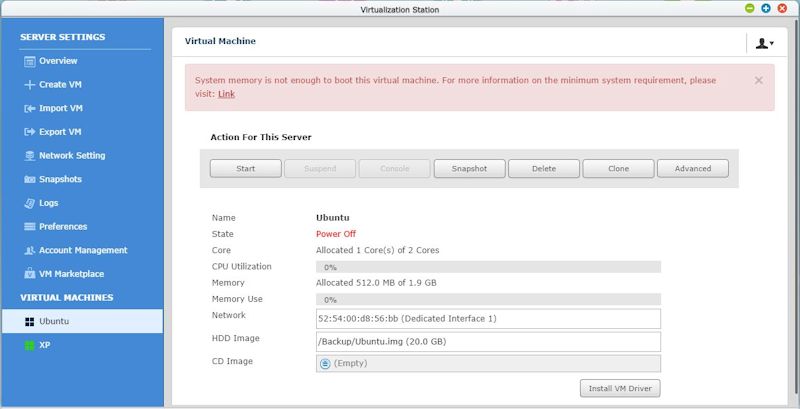Screen dimensions: 800x409
Task: Open the user account dropdown menu
Action: point(764,43)
